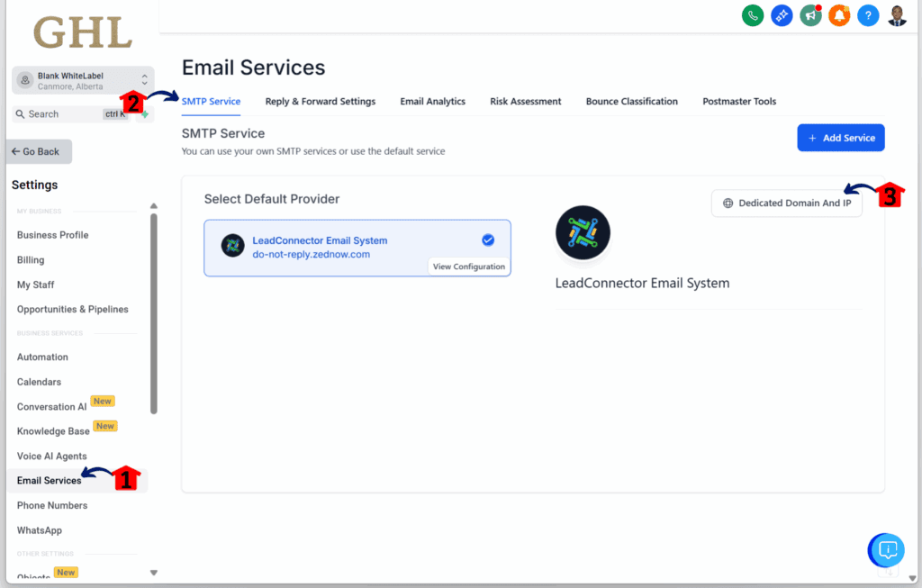
Task: Open Conversation AI settings
Action: point(51,406)
